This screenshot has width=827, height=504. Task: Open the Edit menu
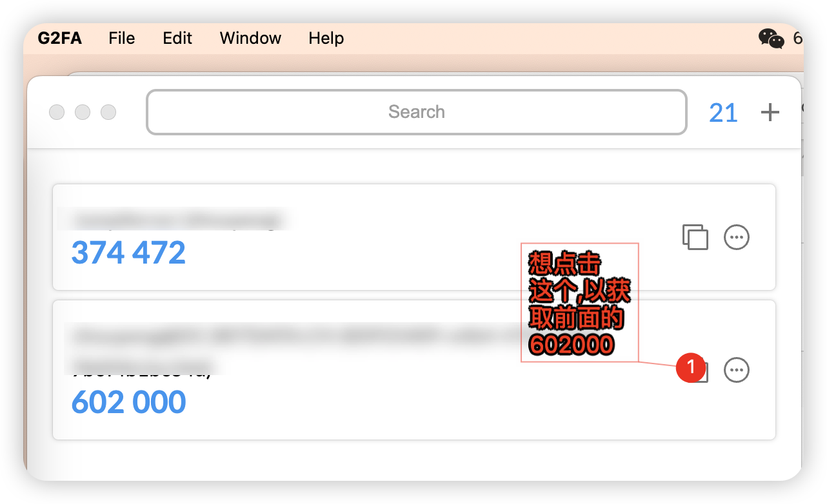tap(177, 38)
